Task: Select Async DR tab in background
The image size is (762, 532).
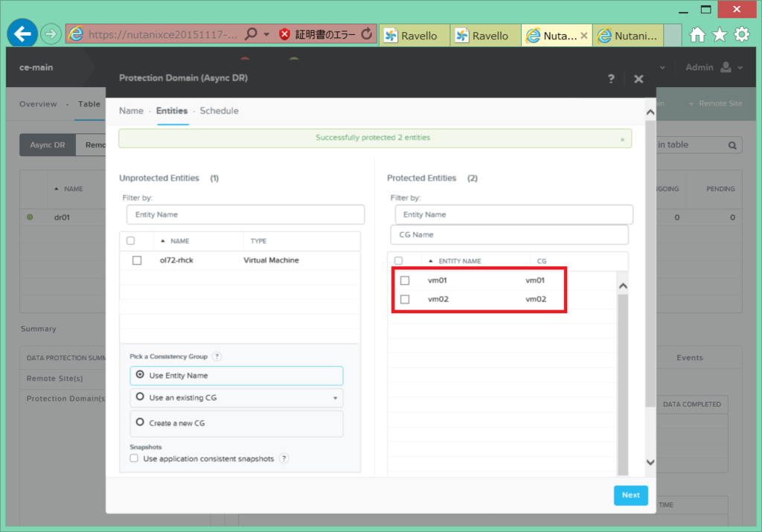Action: pos(48,145)
